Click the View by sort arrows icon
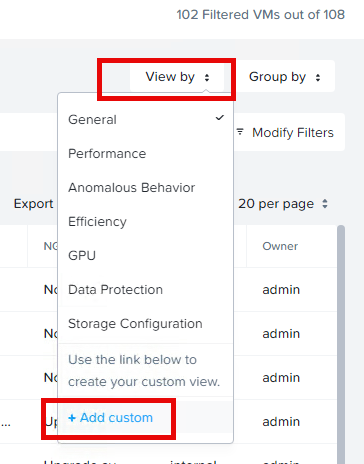 coord(207,77)
